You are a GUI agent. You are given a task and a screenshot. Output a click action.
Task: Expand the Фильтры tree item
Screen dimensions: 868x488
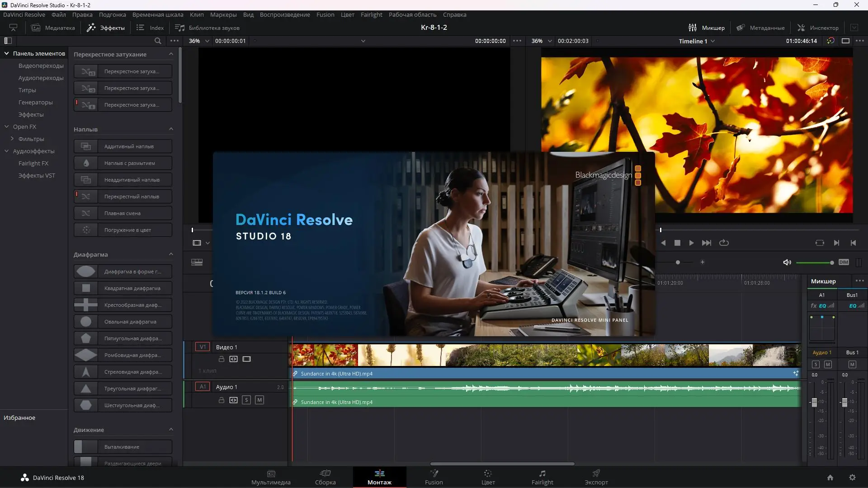(x=12, y=139)
